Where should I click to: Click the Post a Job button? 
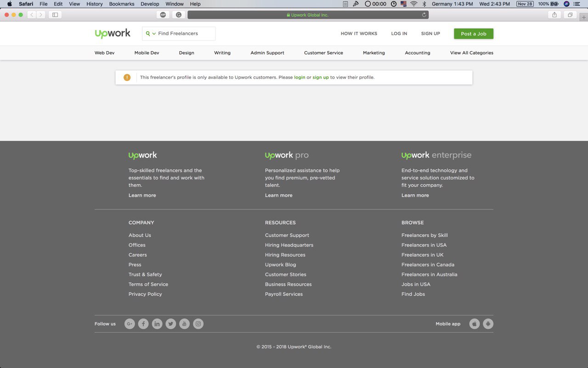(474, 34)
